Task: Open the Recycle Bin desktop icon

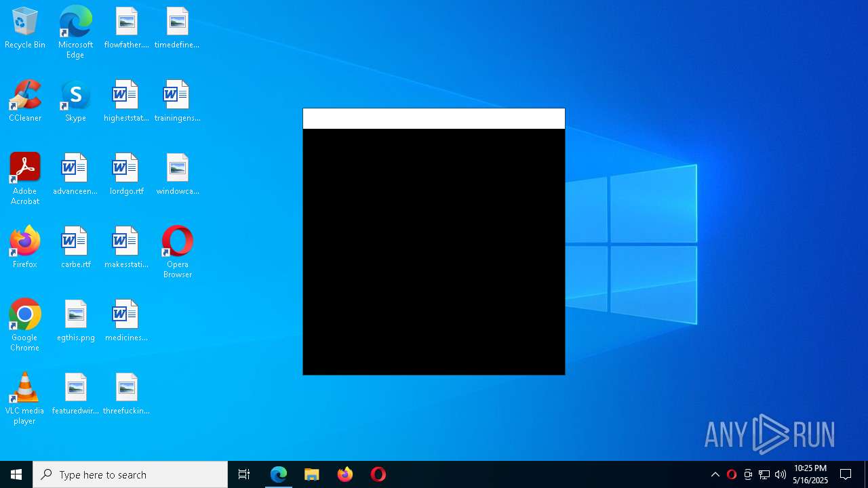Action: pyautogui.click(x=25, y=28)
